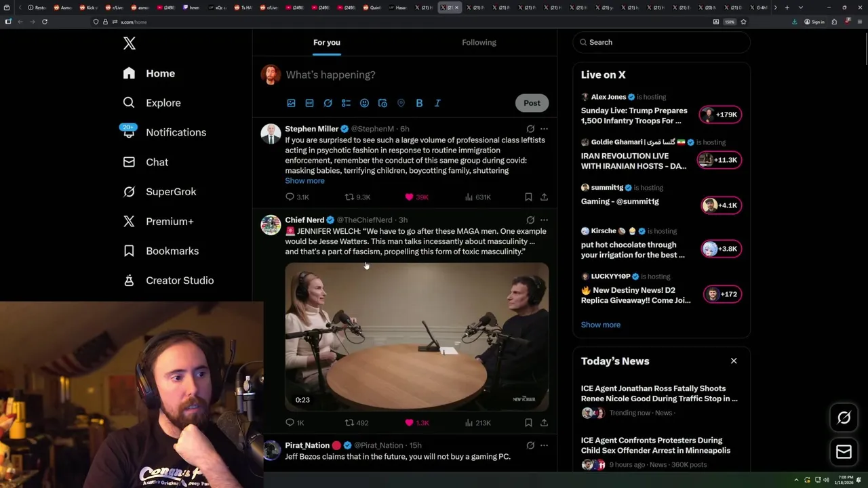Share Stephen Miller's post
The height and width of the screenshot is (488, 868).
(x=544, y=197)
